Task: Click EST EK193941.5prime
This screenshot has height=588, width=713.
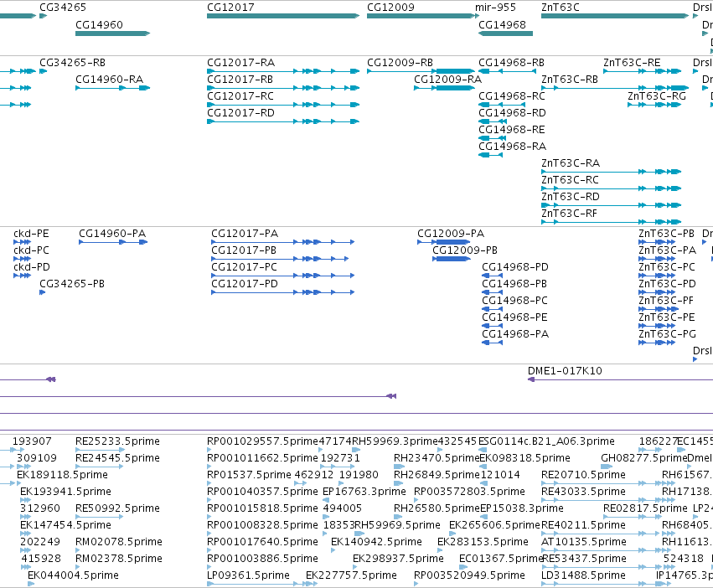Action: (x=65, y=492)
